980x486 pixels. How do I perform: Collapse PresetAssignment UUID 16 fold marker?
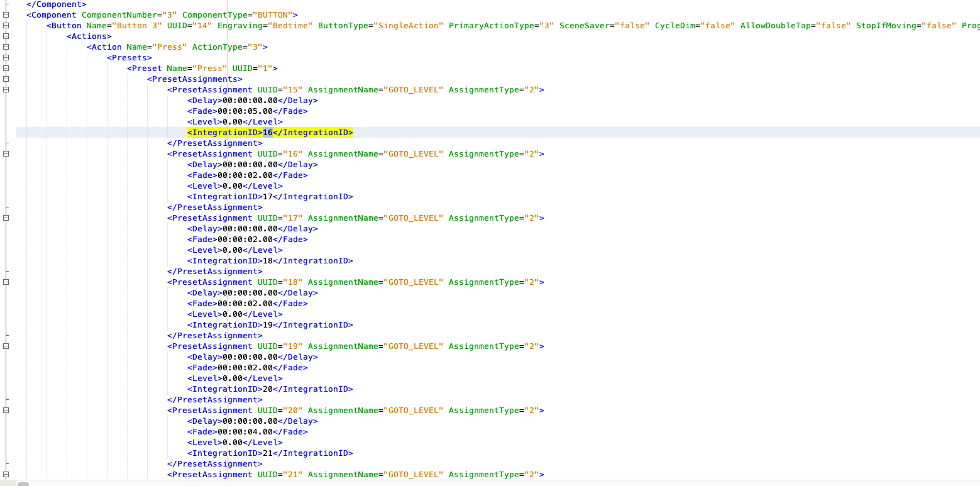coord(6,154)
